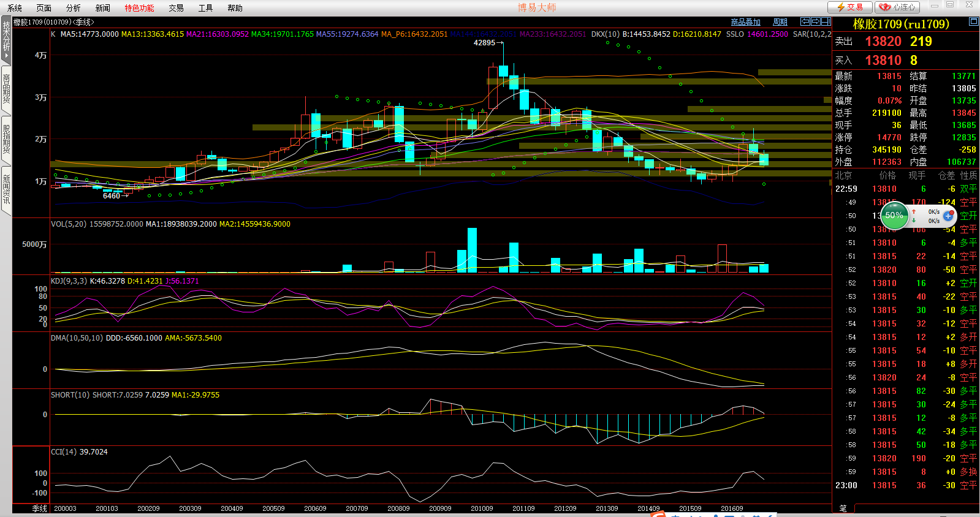
Task: Click the 心连心 heart button
Action: tap(898, 7)
